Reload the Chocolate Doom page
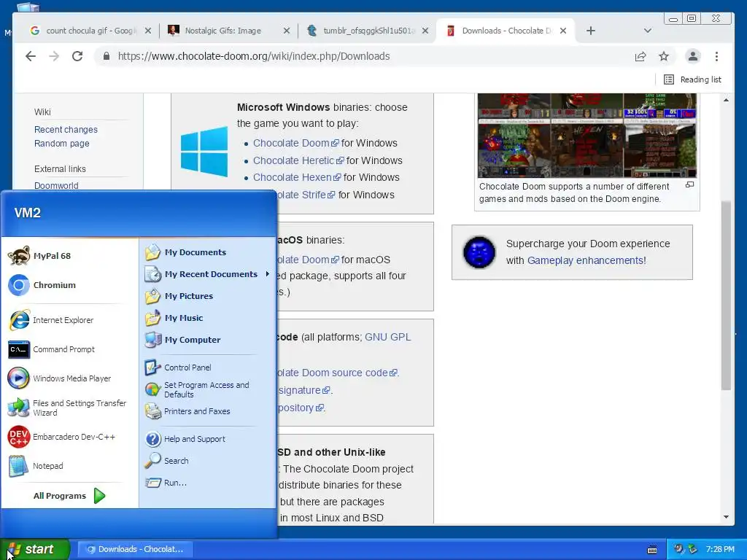Image resolution: width=747 pixels, height=560 pixels. 77,56
